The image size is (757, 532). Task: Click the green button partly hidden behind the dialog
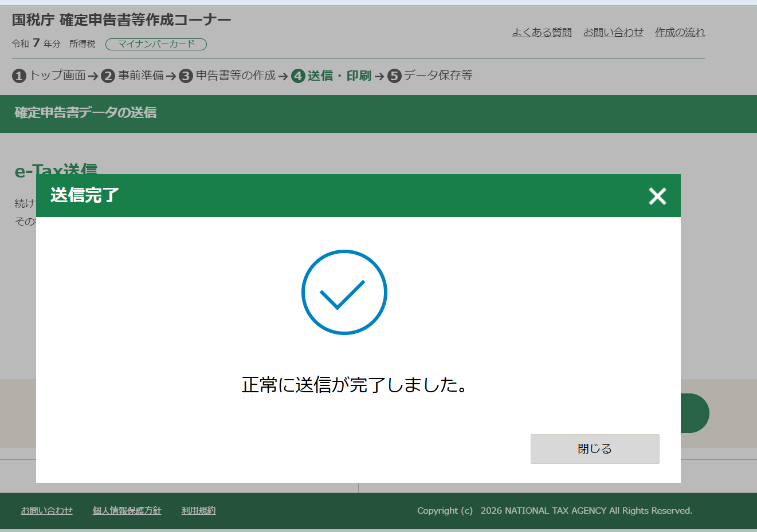coord(695,413)
